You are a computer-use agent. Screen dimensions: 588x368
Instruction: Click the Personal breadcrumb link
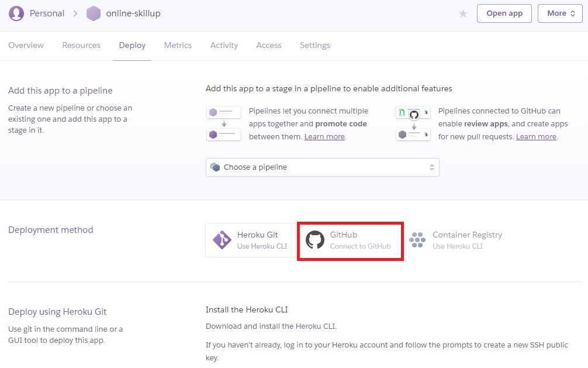47,13
